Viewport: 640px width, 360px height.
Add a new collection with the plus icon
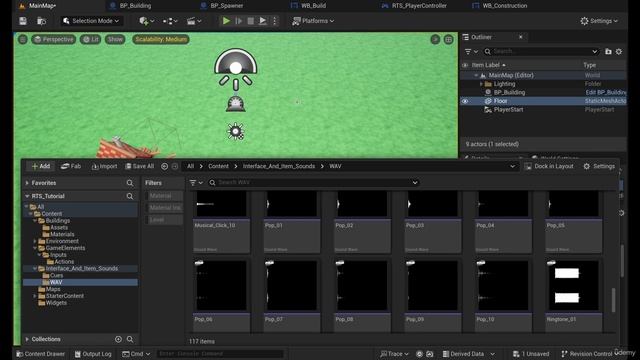tap(118, 339)
